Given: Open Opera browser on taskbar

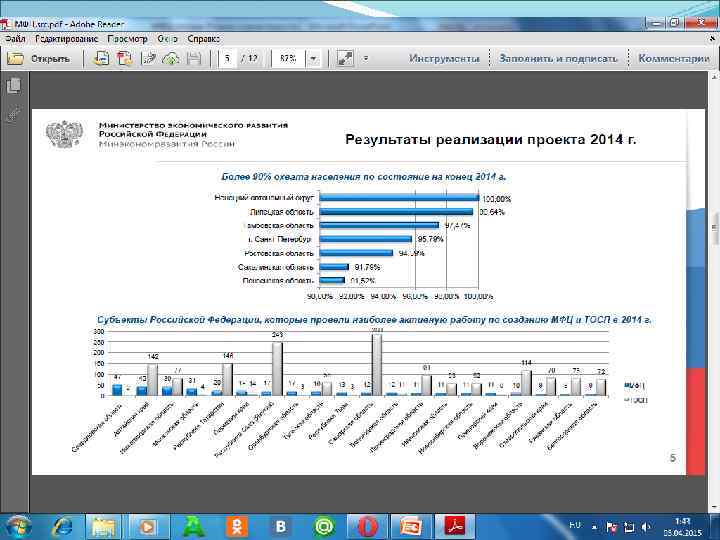Looking at the screenshot, I should click(366, 527).
